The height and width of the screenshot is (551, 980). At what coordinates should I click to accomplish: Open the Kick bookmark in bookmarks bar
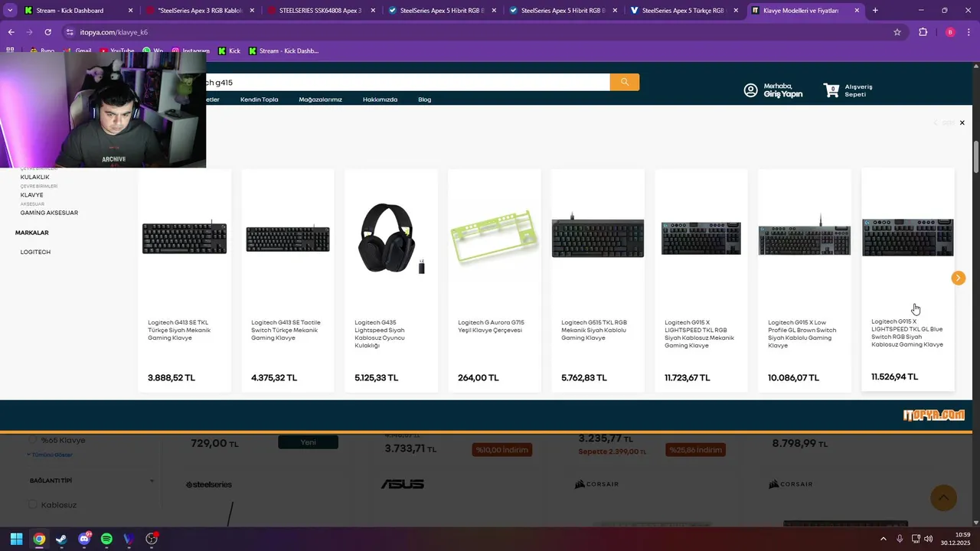pyautogui.click(x=229, y=51)
